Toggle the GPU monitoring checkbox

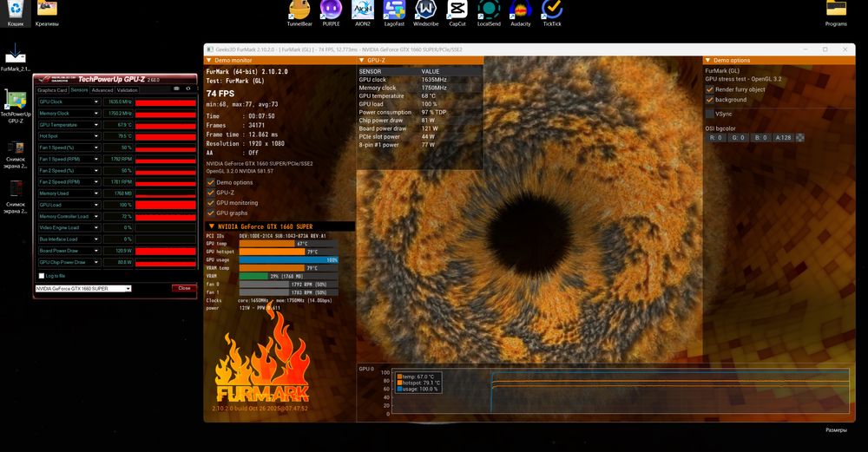(210, 202)
